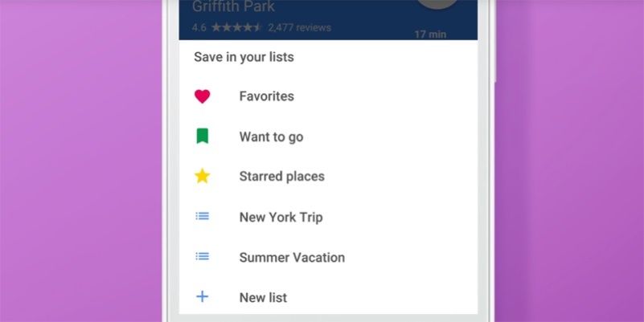Tap the yellow star icon

click(x=203, y=176)
